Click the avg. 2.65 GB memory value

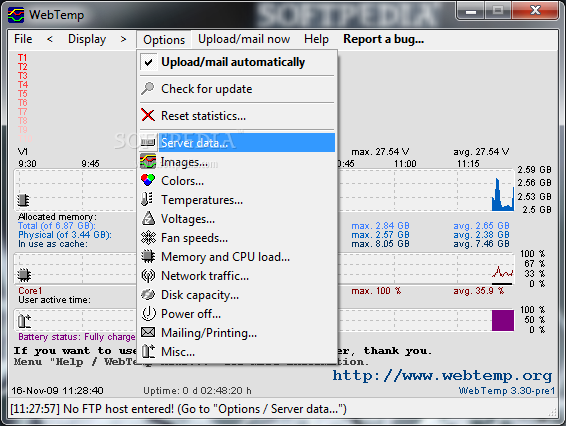[481, 226]
